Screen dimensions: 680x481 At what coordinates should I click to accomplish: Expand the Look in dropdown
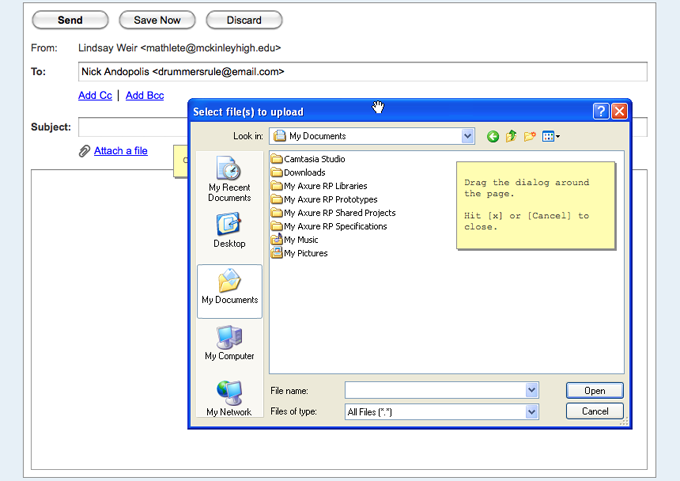(x=467, y=136)
